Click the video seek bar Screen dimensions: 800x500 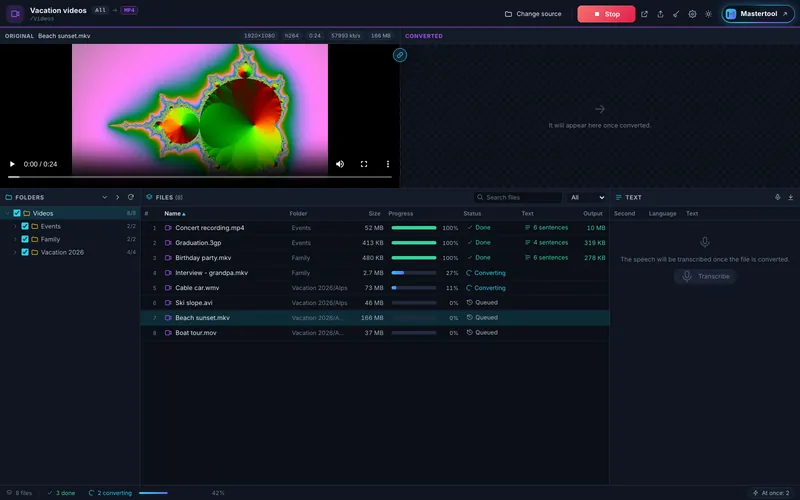point(200,177)
